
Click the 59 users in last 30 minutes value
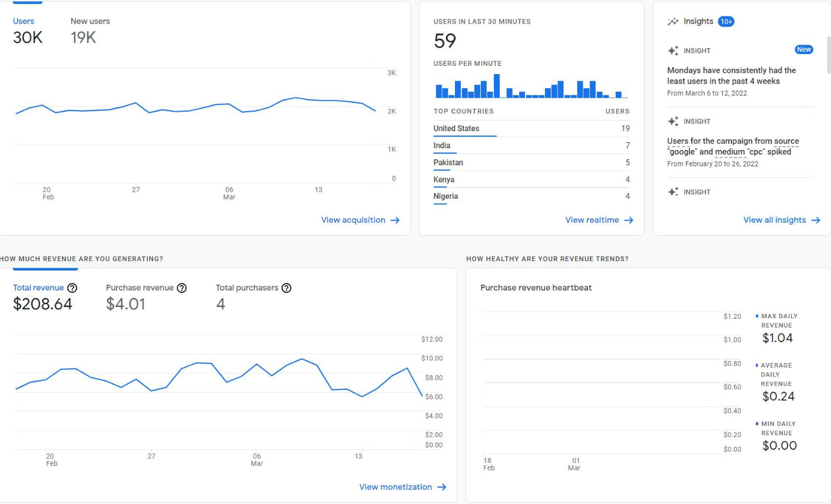point(445,41)
